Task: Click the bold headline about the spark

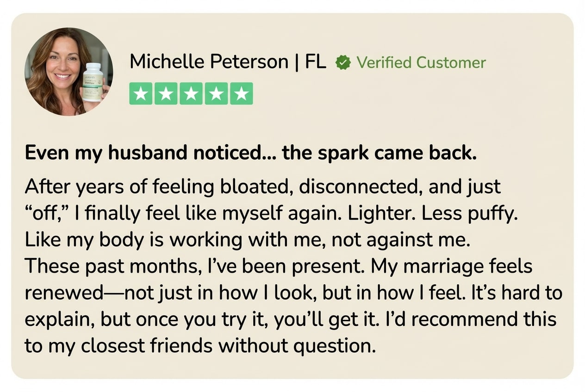Action: point(250,153)
